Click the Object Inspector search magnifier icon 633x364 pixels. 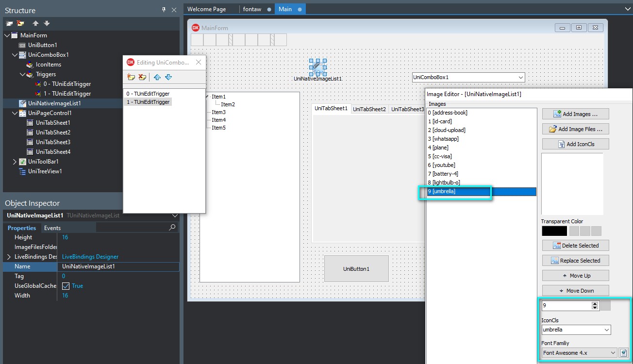point(172,227)
